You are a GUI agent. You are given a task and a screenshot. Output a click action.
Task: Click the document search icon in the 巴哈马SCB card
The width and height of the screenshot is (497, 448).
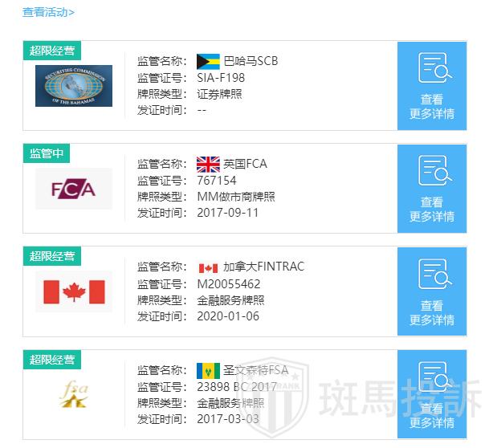(x=432, y=68)
